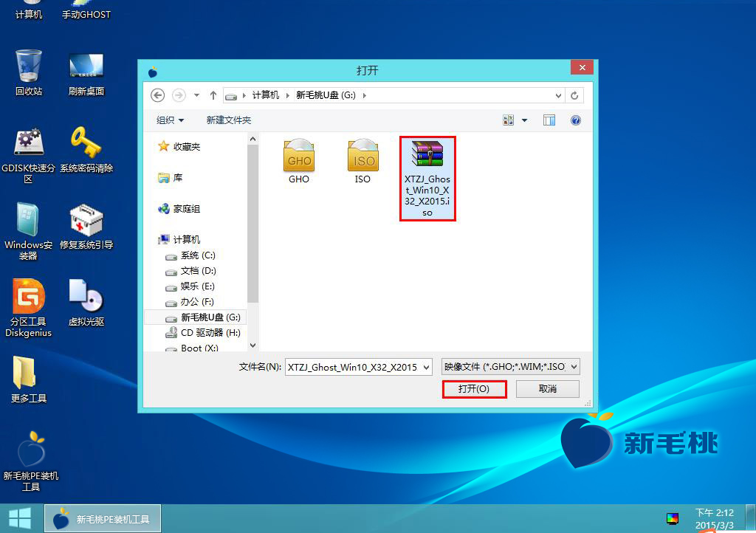Click the 取消 cancel button
The width and height of the screenshot is (756, 533).
point(547,389)
